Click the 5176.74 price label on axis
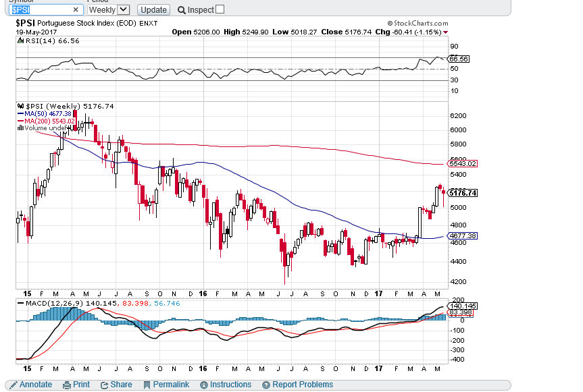Image resolution: width=583 pixels, height=392 pixels. pyautogui.click(x=463, y=193)
